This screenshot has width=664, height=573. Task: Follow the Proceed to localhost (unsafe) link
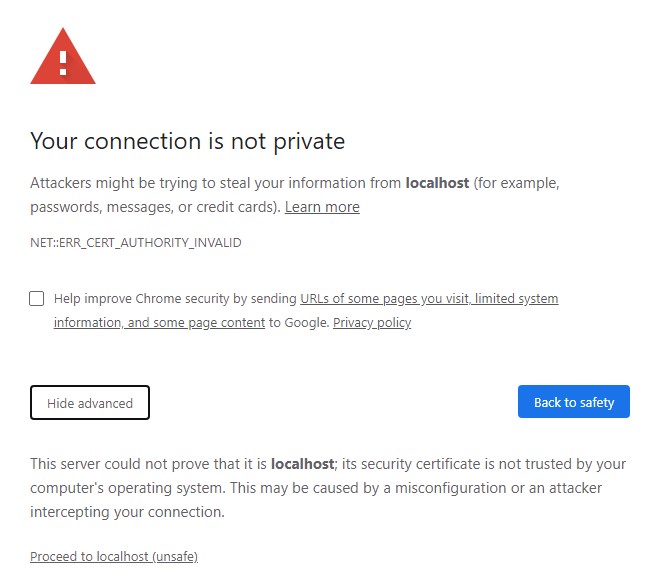(x=114, y=556)
